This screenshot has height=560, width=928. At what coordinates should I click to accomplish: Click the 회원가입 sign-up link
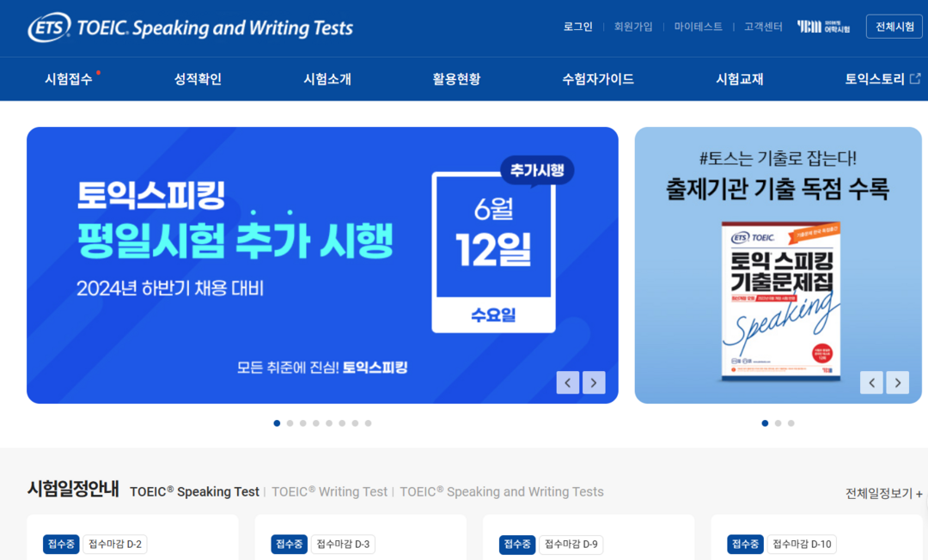pos(633,27)
